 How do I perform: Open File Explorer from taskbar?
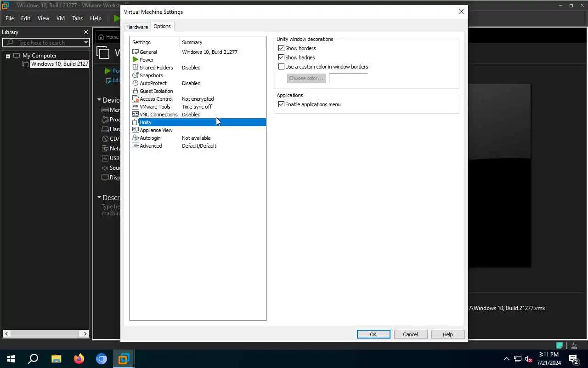(56, 359)
